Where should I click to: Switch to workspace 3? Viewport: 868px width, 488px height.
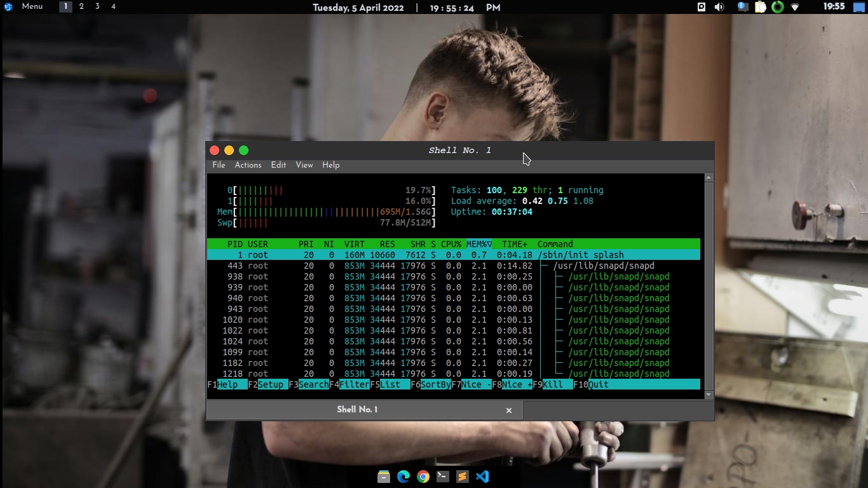pos(97,6)
